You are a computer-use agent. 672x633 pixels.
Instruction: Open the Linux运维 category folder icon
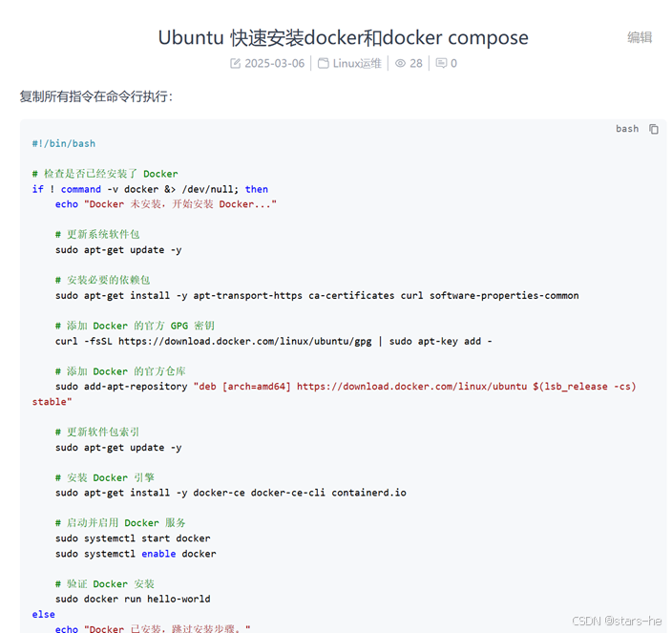pos(324,63)
